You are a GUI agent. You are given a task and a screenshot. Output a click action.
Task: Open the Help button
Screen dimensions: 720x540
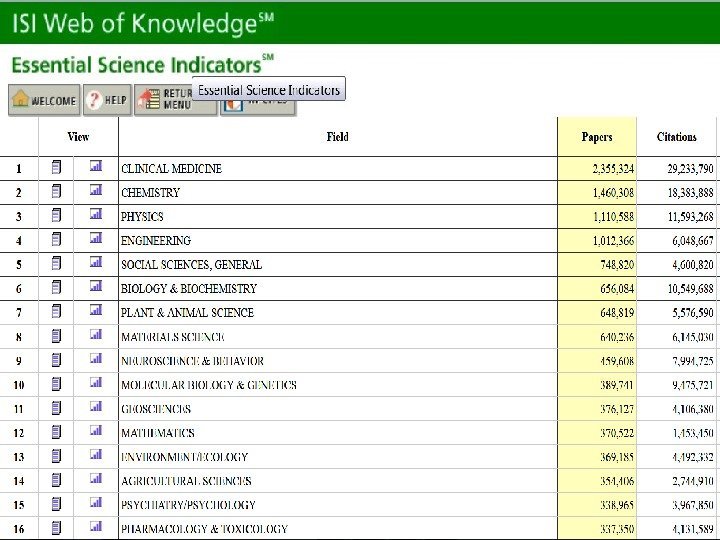[107, 100]
